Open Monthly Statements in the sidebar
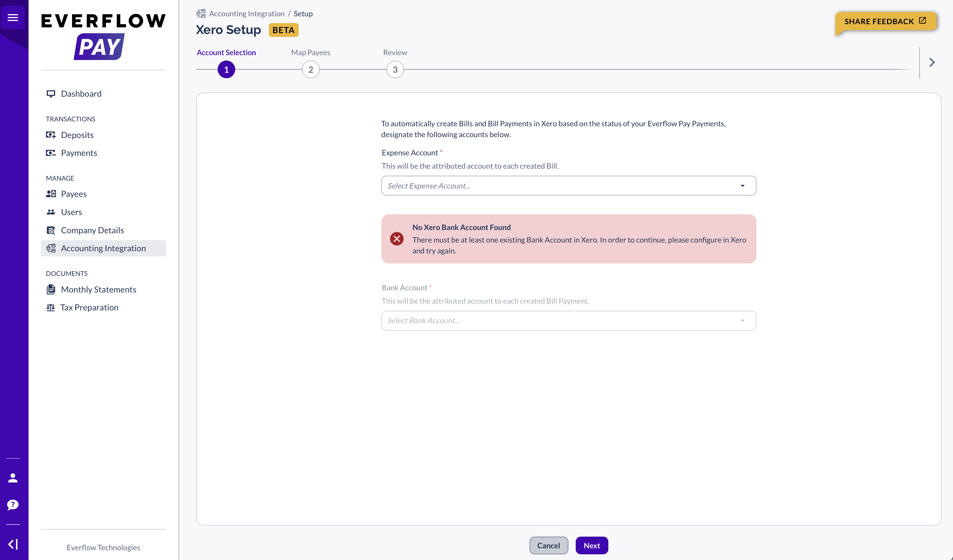 click(98, 290)
